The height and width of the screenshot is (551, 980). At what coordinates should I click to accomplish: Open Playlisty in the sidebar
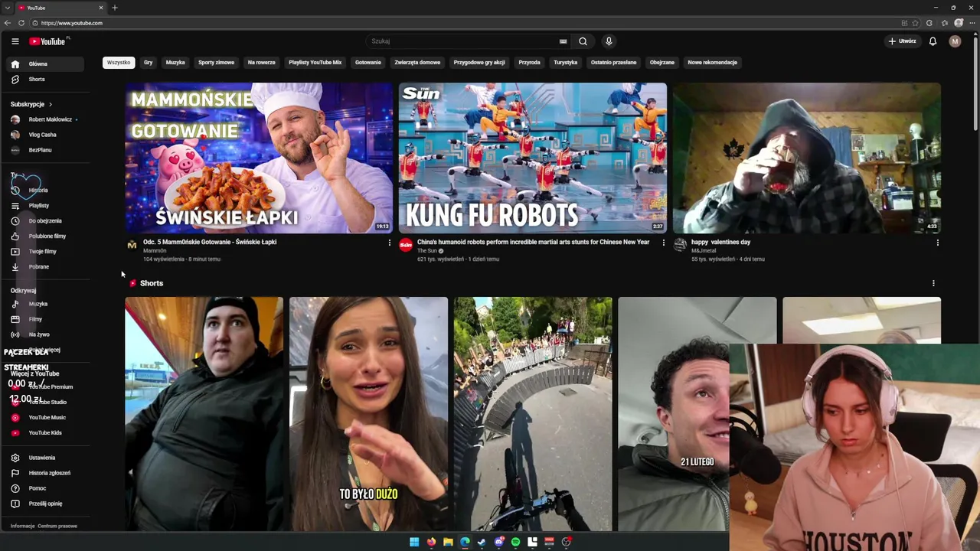pyautogui.click(x=46, y=206)
